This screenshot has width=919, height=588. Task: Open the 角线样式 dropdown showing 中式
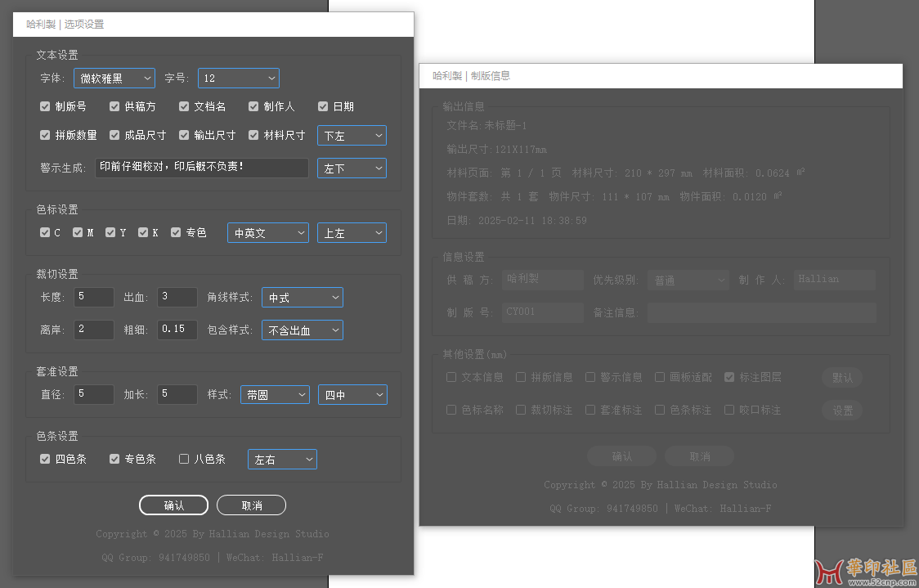pyautogui.click(x=302, y=297)
